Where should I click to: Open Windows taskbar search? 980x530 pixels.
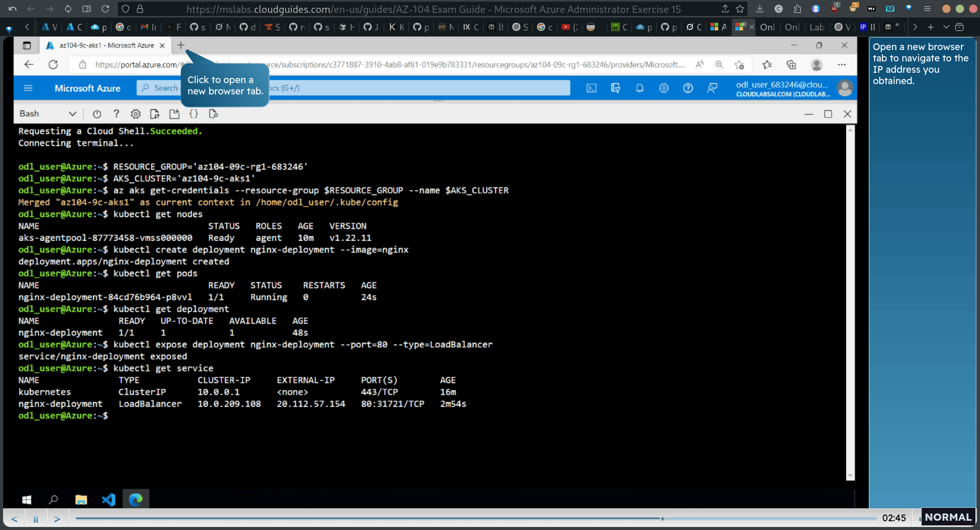click(x=53, y=500)
